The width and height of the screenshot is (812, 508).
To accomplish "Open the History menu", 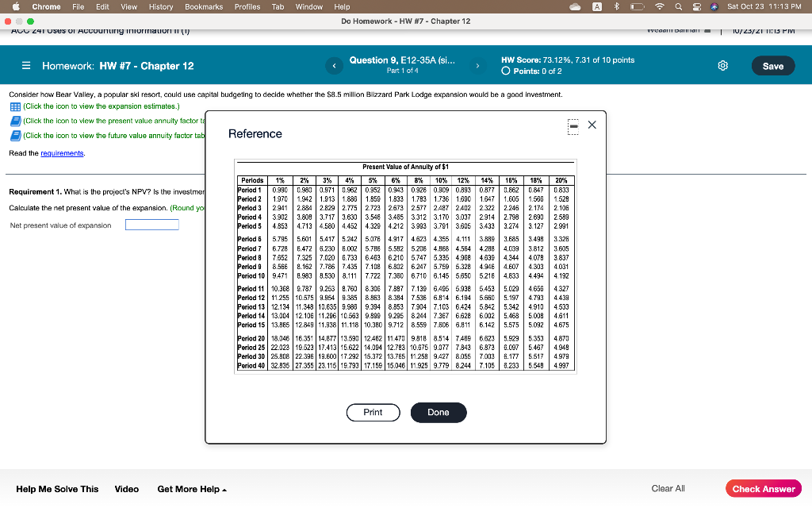I will 161,6.
